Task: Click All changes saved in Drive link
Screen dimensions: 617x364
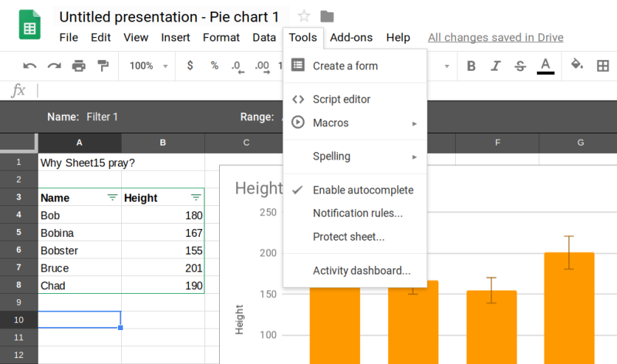Action: pos(495,37)
